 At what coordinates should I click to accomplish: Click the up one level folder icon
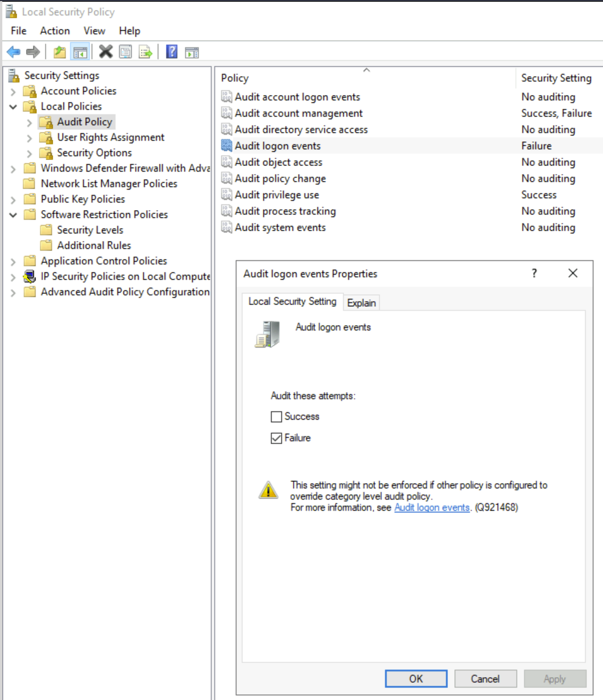tap(59, 52)
